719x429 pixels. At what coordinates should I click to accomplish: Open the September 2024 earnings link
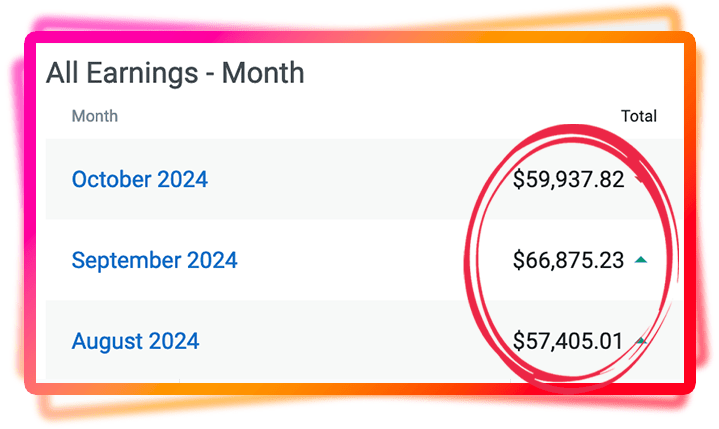(155, 260)
